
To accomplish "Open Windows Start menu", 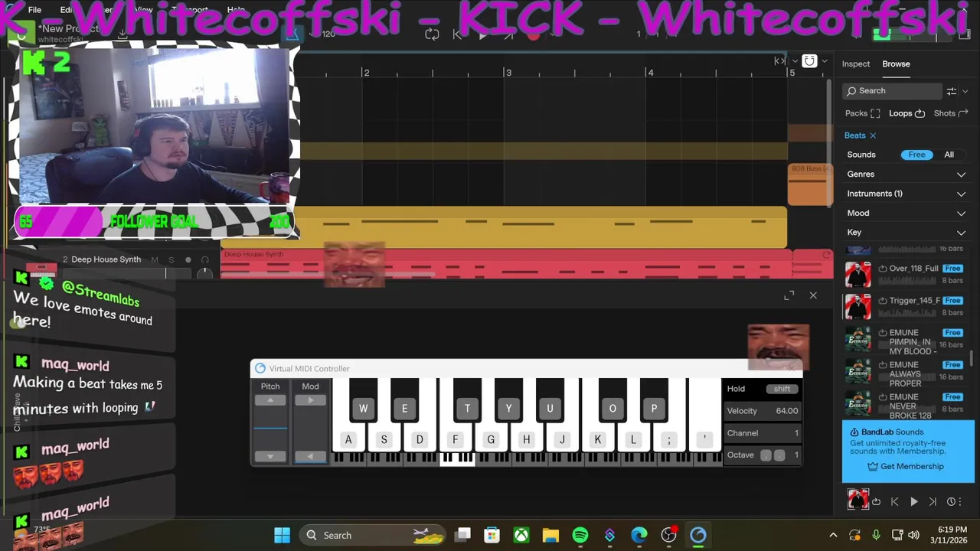I will (x=282, y=535).
